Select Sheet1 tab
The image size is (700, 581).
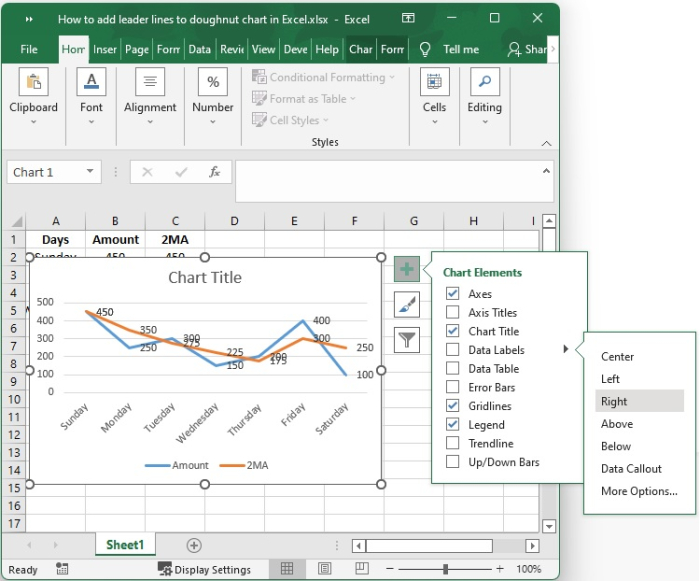pos(125,545)
